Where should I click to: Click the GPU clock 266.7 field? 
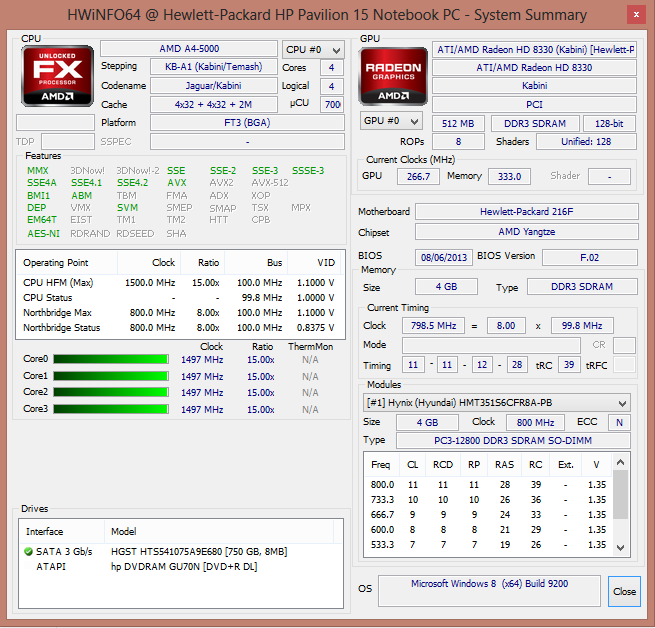(x=418, y=176)
